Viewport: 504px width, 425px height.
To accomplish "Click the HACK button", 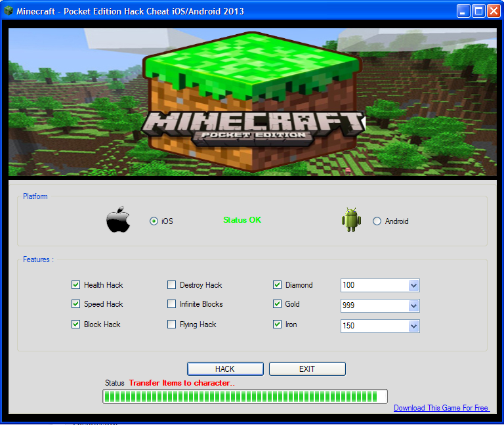I will 225,369.
